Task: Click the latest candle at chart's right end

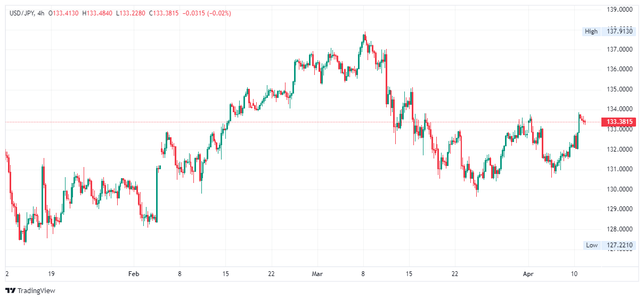Action: tap(585, 122)
